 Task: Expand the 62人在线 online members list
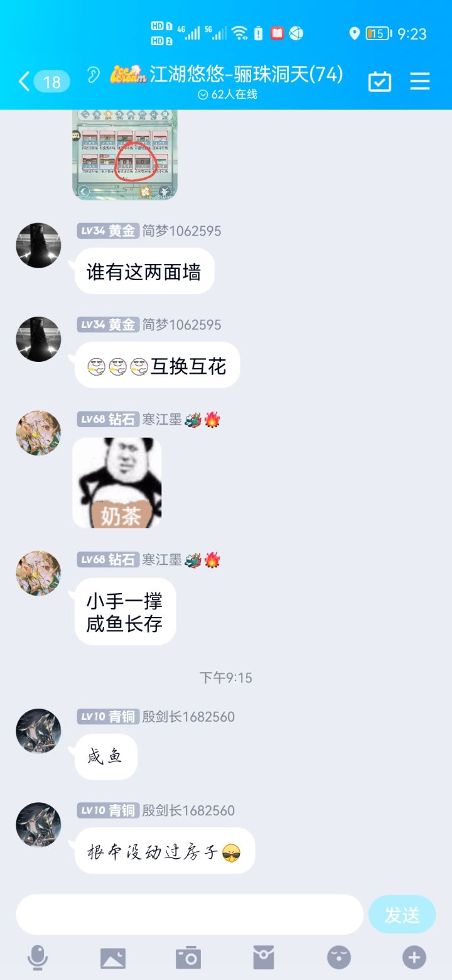click(x=227, y=95)
